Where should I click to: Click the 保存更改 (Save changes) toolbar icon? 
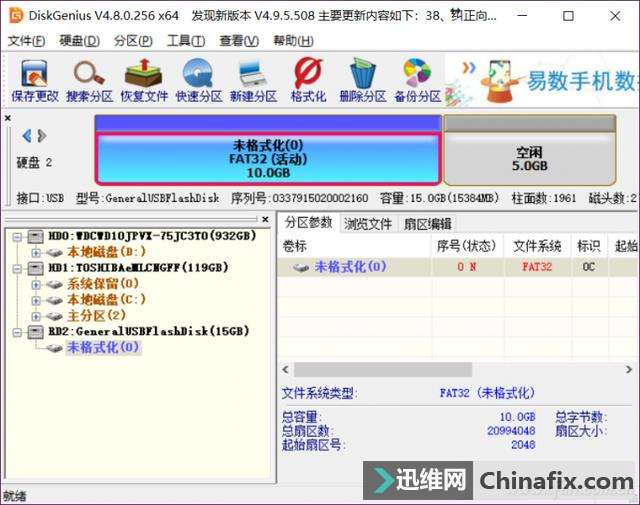pyautogui.click(x=35, y=80)
